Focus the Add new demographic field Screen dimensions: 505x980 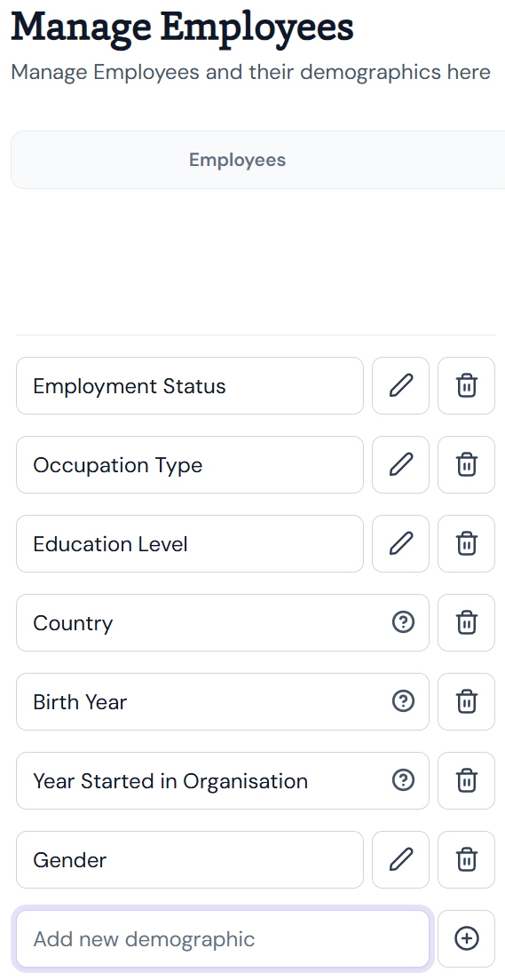tap(223, 939)
